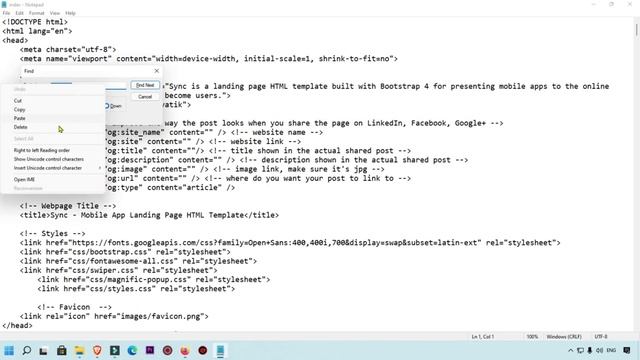Show hidden system tray icons

[571, 350]
